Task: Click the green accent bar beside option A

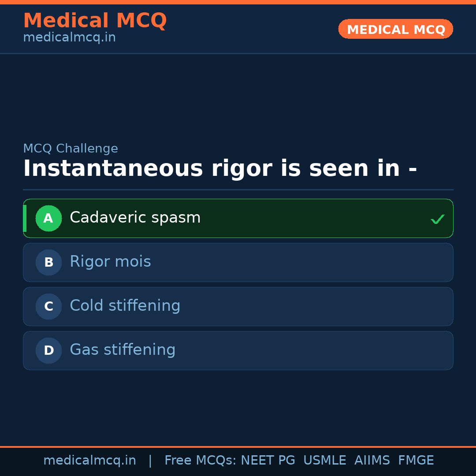Action: [25, 218]
